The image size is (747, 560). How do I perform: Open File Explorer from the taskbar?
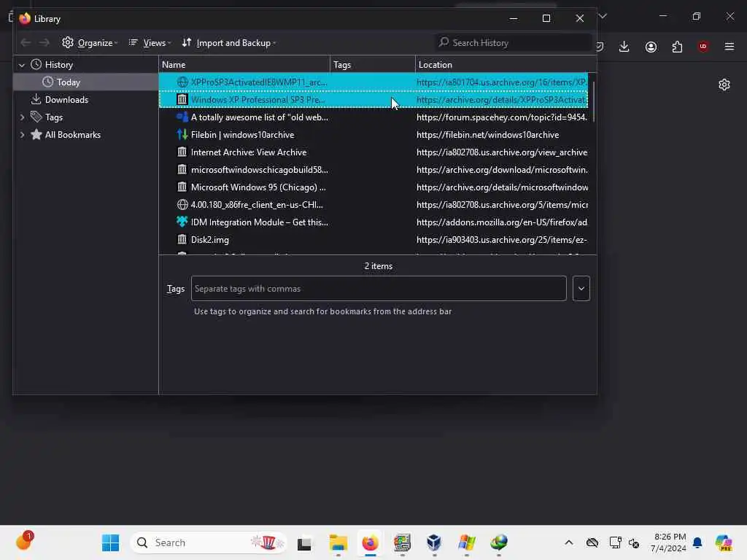click(x=338, y=542)
